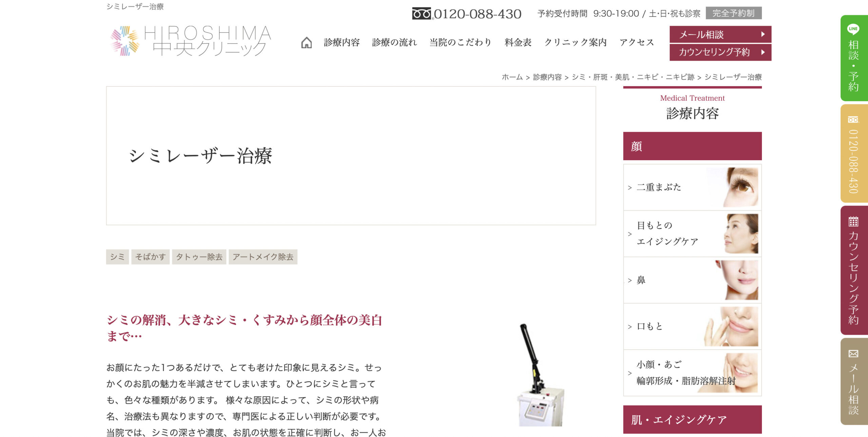Click the free-dial icon beside 0120-088-430

(x=421, y=14)
